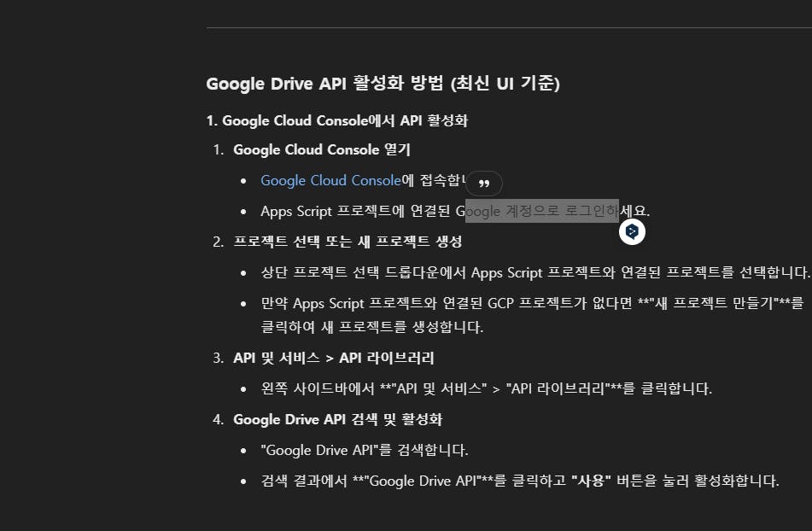Image resolution: width=812 pixels, height=531 pixels.
Task: Click list item '프로젝트 선택 또는 새 프로젝트 생성'
Action: 348,242
